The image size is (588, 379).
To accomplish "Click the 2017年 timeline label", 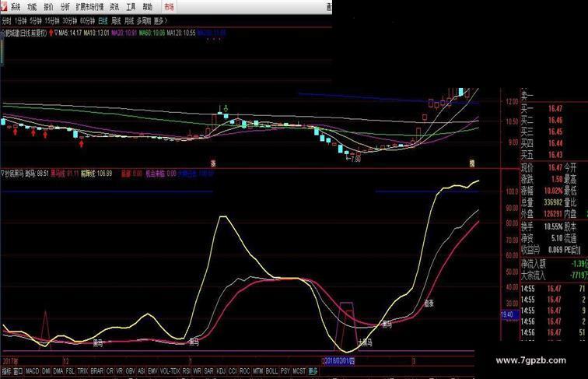I will click(10, 361).
